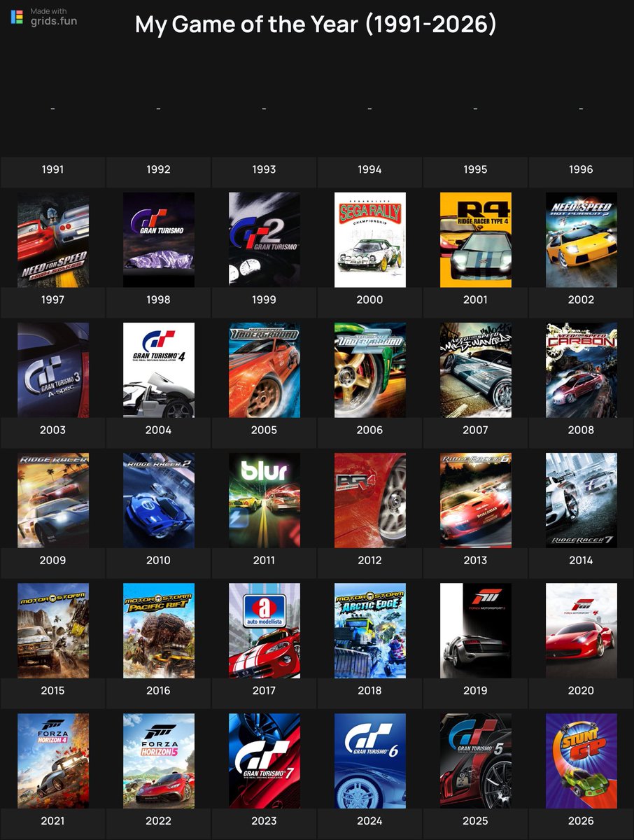The height and width of the screenshot is (840, 634).
Task: Click the MotorStorm Arctic Edge cover
Action: point(370,631)
